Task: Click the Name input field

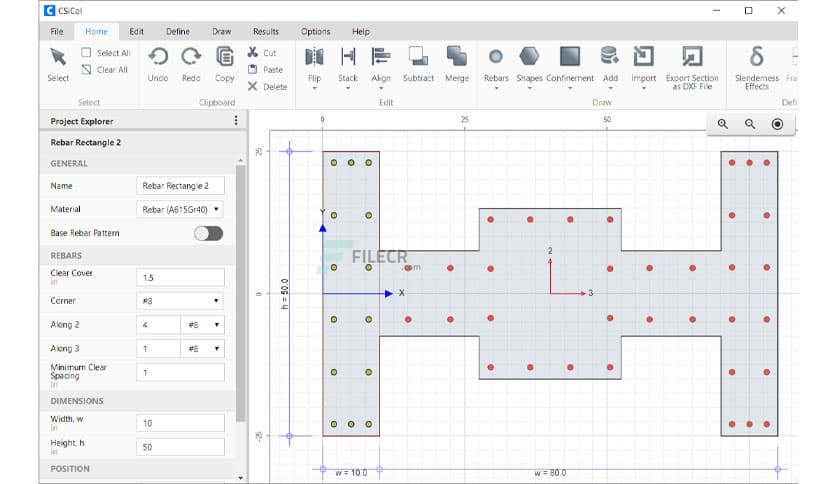Action: 180,185
